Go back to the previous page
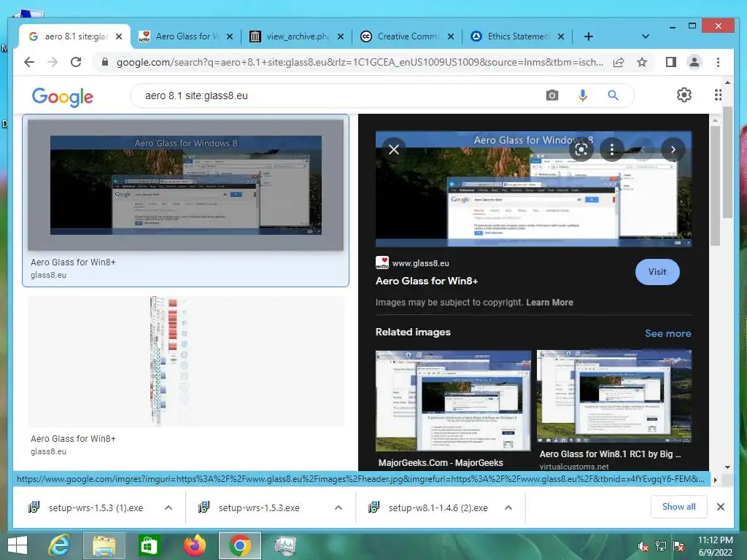 pos(29,62)
